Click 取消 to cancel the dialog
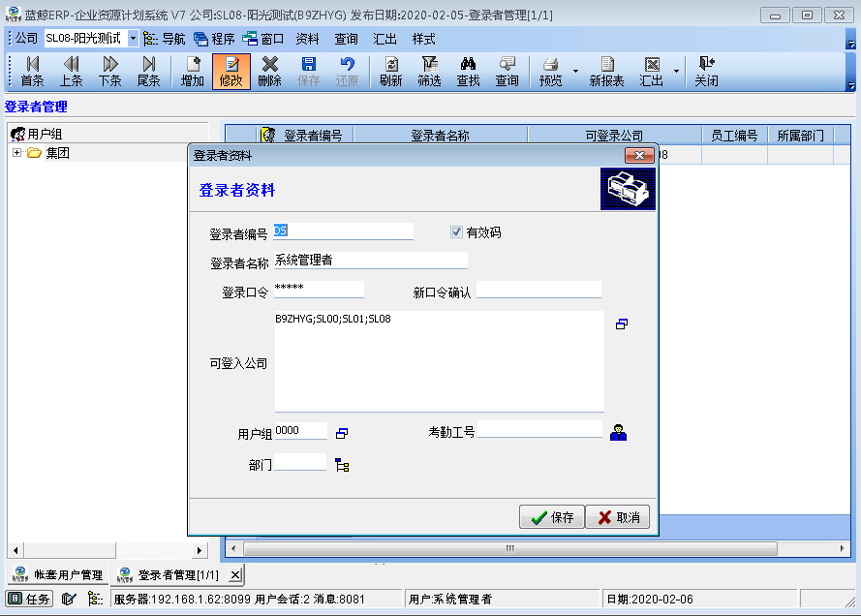 point(618,517)
